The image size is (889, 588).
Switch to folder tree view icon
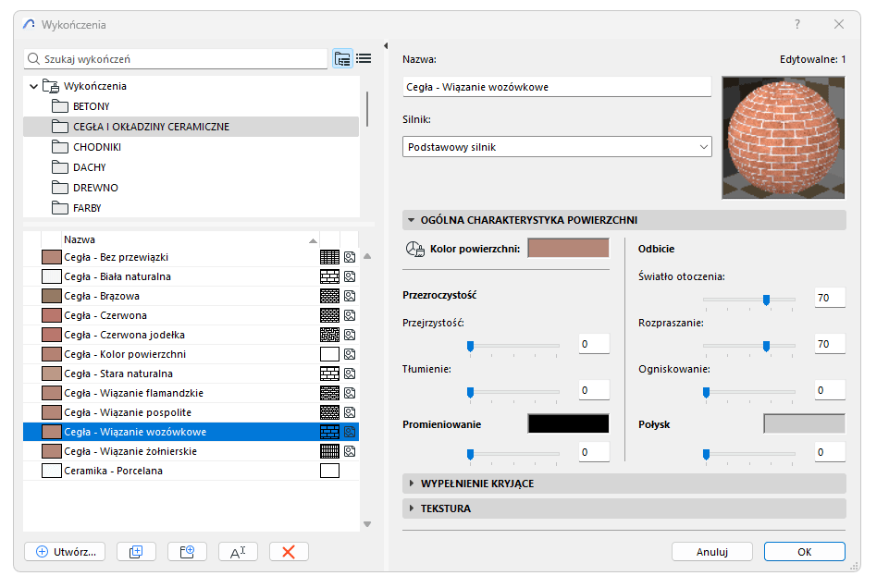(x=342, y=59)
